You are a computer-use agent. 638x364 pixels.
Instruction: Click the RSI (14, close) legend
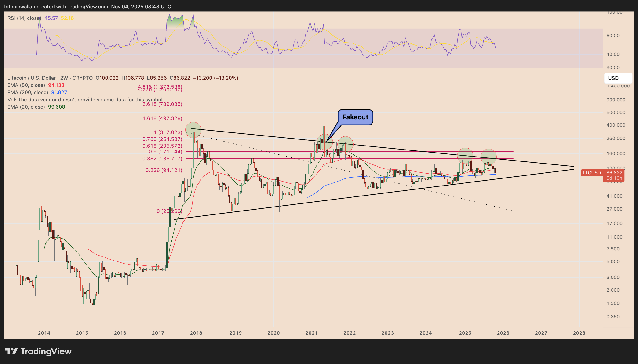pos(24,18)
